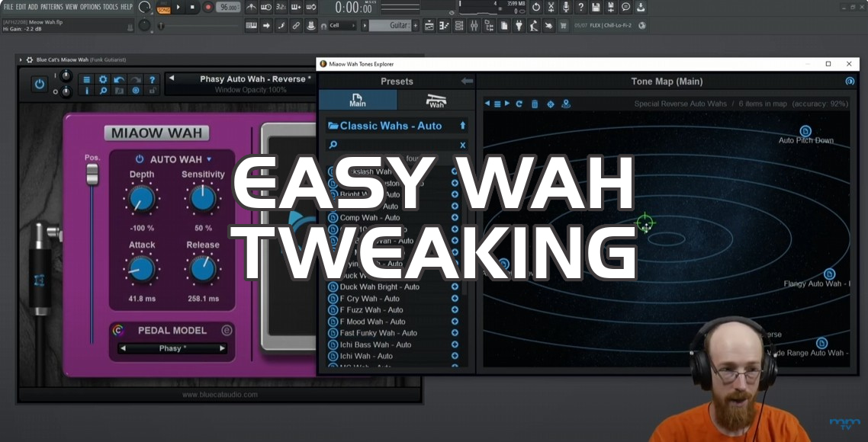Open the plugin picker plug icon
This screenshot has height=442, width=868.
(x=519, y=25)
